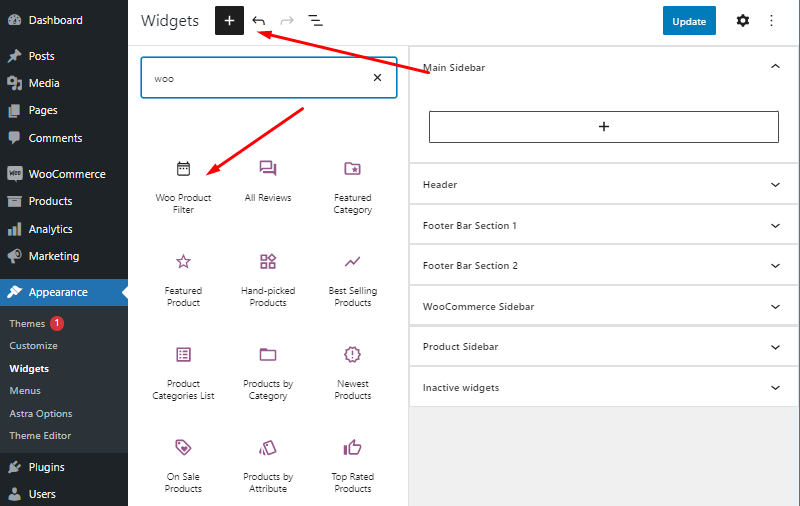
Task: Insert the Hand-picked Products block
Action: pos(268,281)
